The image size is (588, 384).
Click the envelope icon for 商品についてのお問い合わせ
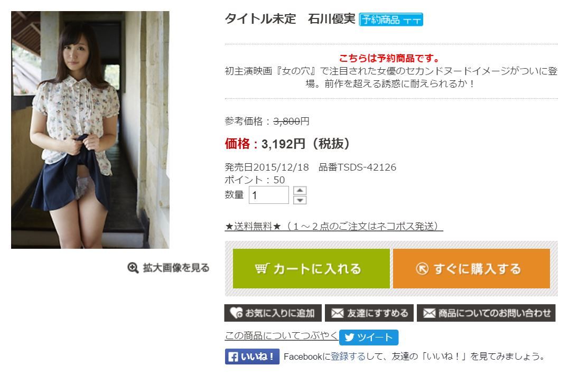429,313
